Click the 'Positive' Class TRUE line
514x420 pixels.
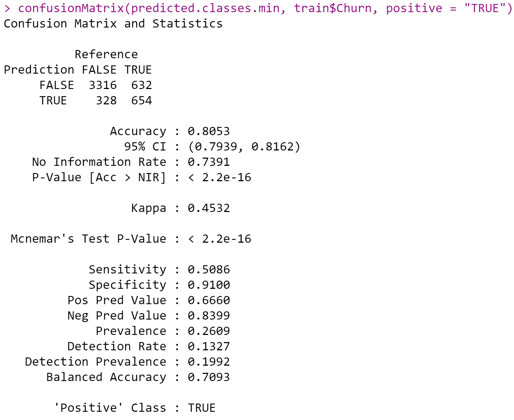click(135, 408)
